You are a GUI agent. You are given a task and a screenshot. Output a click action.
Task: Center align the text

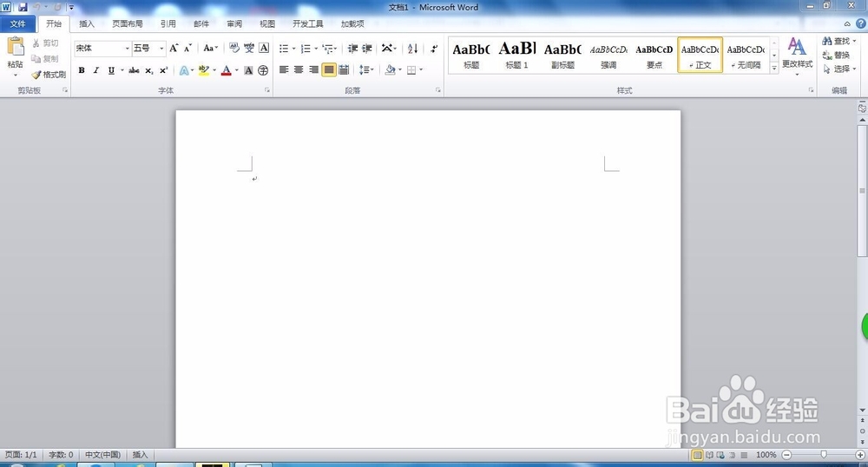tap(299, 69)
